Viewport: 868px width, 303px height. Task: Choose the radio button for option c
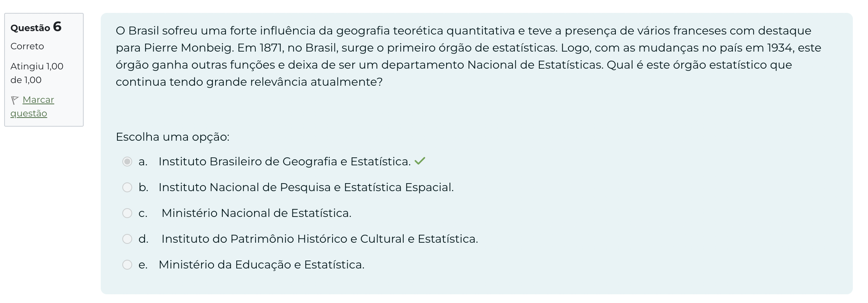pyautogui.click(x=127, y=213)
